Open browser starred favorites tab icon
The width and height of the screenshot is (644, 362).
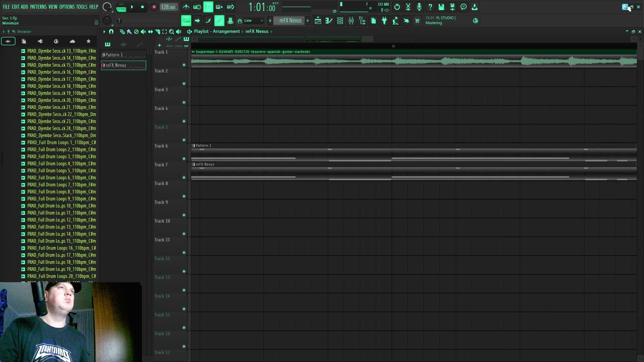click(x=89, y=41)
